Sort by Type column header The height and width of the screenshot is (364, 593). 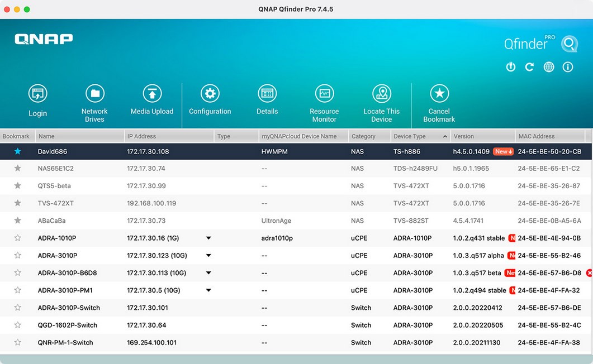pos(236,136)
